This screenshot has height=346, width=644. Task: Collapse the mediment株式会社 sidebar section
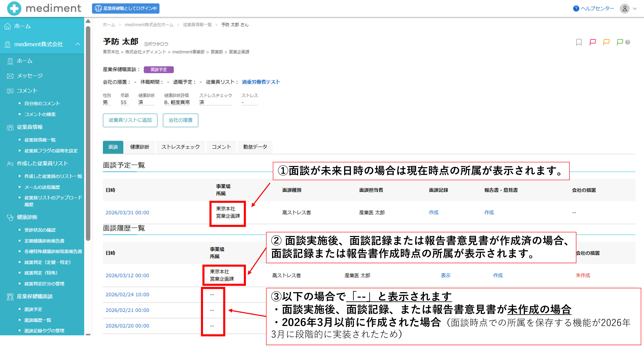click(78, 44)
